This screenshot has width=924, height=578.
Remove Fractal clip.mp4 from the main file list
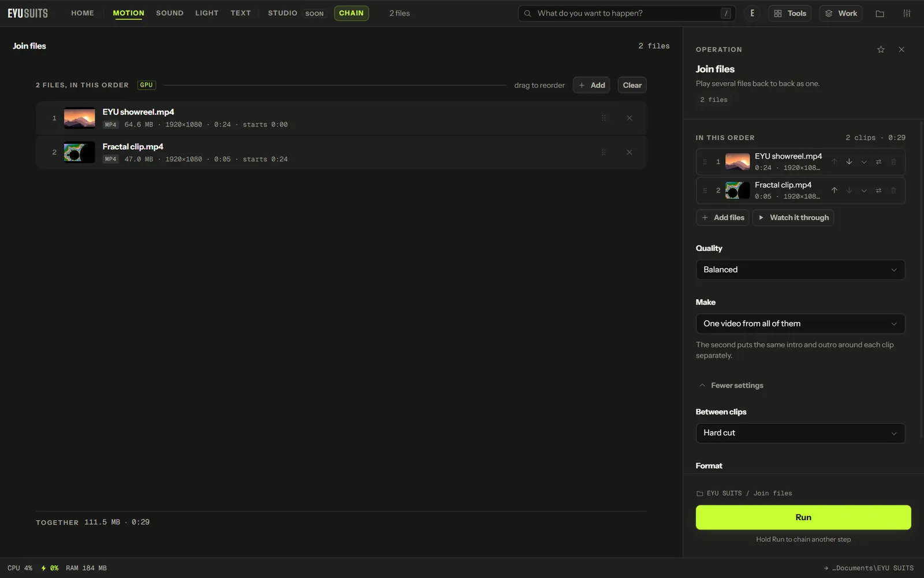click(x=629, y=153)
